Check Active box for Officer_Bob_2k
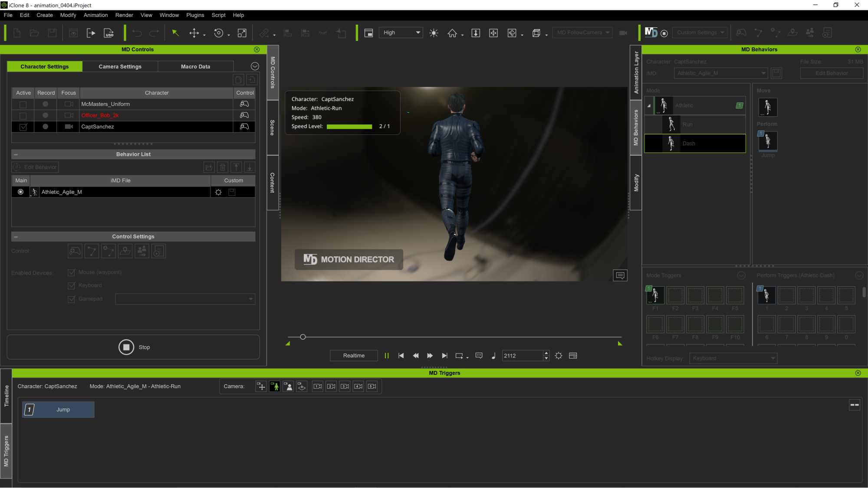The width and height of the screenshot is (868, 488). 23,116
